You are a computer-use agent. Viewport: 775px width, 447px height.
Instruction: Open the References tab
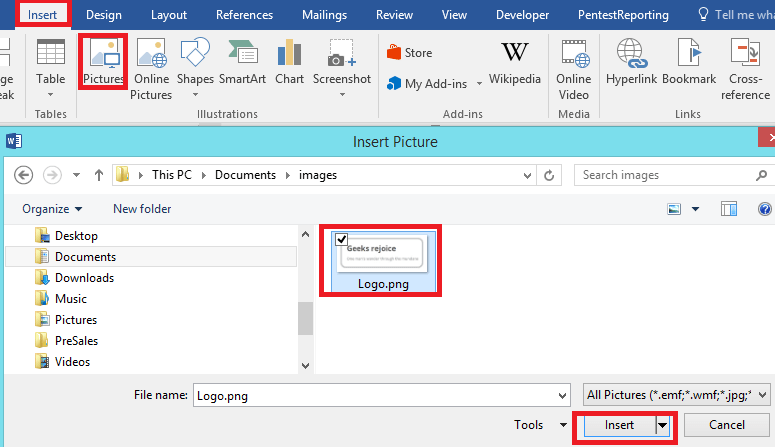[x=244, y=15]
